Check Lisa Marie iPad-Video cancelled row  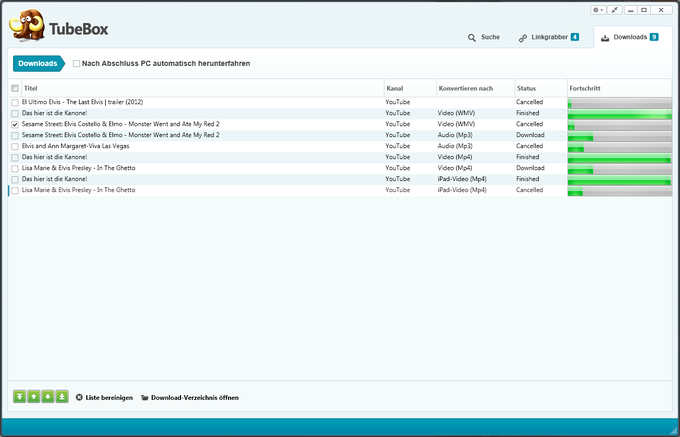15,190
